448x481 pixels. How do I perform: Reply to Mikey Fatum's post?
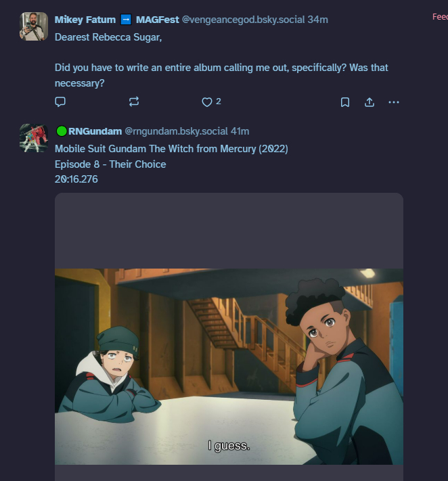[60, 102]
